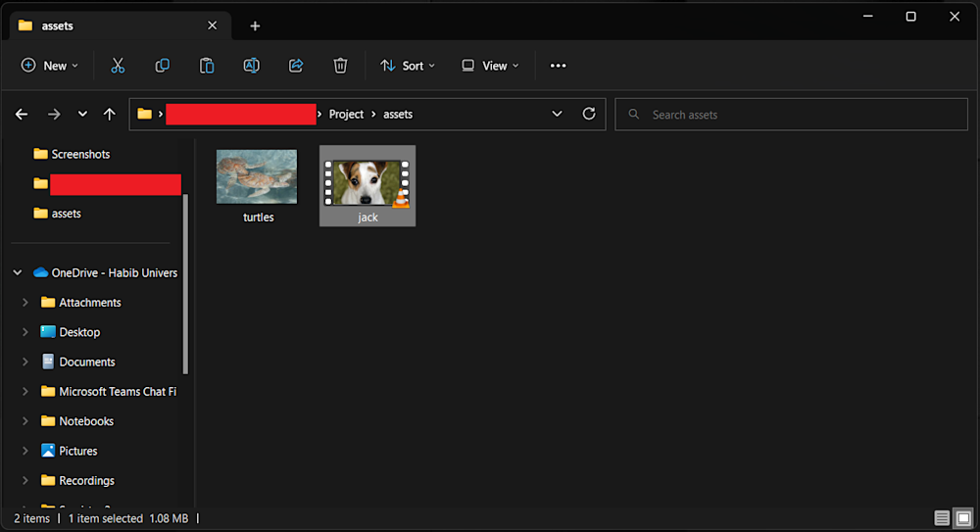
Task: Open address bar history dropdown
Action: [x=557, y=114]
